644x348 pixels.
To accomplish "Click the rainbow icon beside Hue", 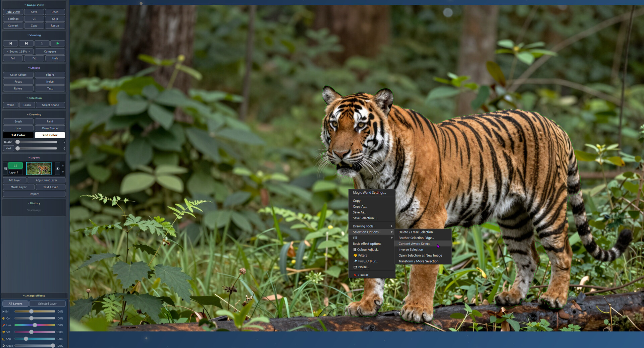I will point(3,325).
